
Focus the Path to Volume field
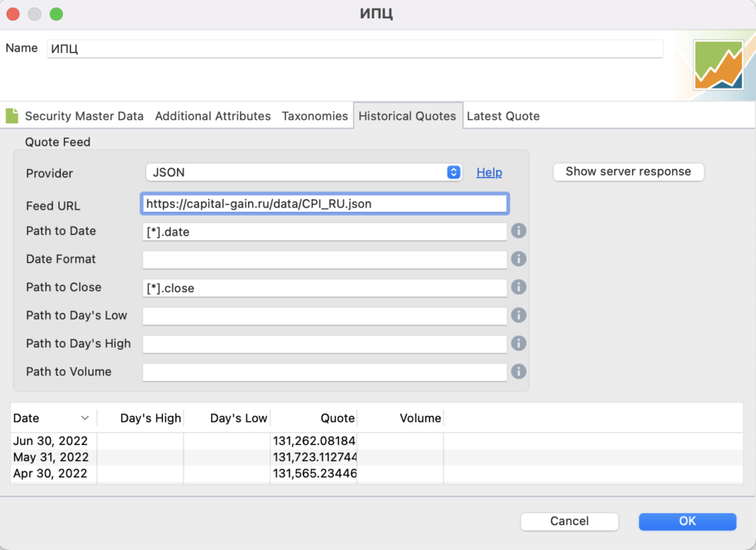pos(325,372)
